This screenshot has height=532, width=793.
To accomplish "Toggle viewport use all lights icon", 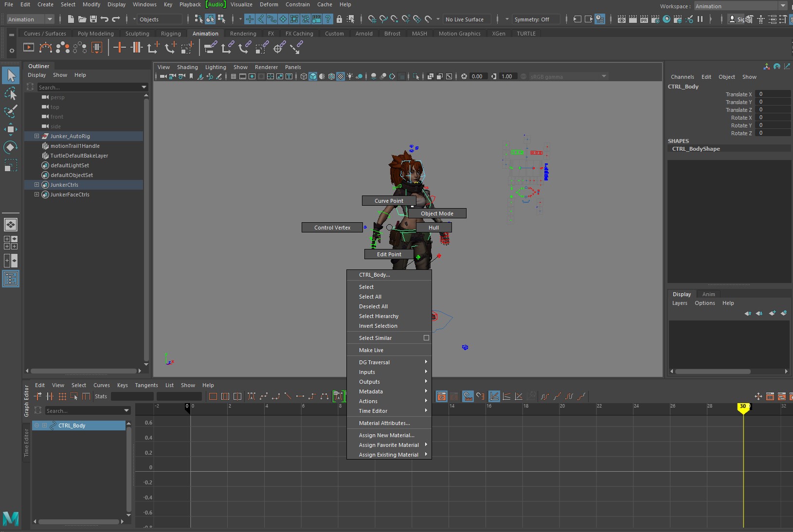I will pyautogui.click(x=349, y=76).
